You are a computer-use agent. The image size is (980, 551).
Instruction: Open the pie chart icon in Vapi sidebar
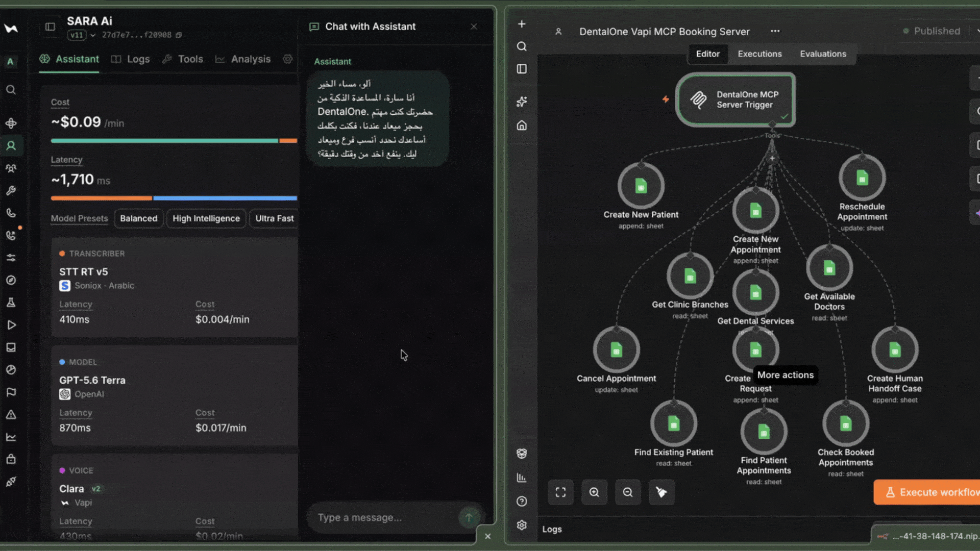click(x=11, y=370)
